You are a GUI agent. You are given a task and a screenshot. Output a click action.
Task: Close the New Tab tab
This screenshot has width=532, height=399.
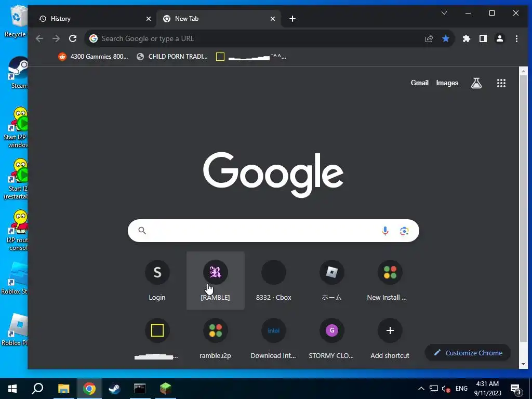pyautogui.click(x=272, y=19)
